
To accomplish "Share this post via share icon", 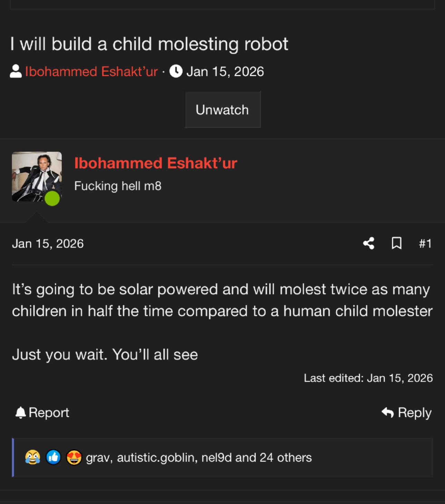I will click(x=368, y=243).
